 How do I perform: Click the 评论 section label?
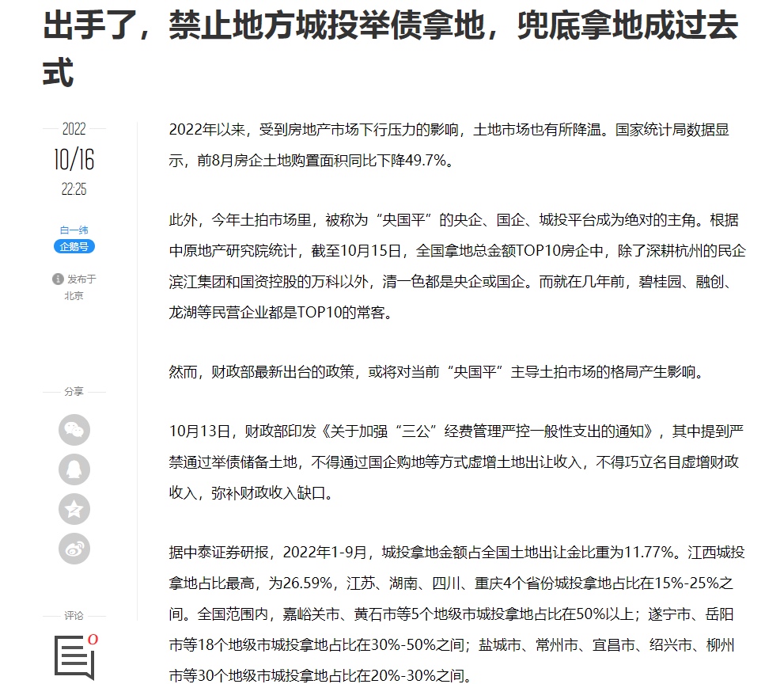[x=74, y=615]
